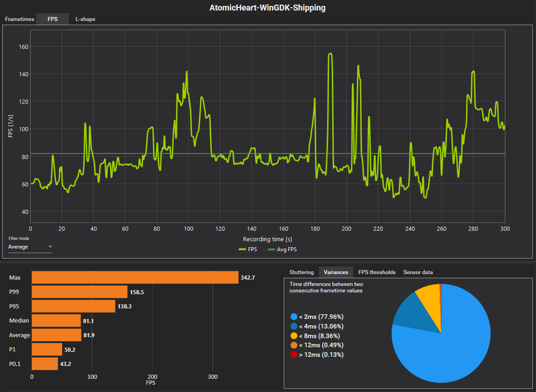This screenshot has height=392, width=536.
Task: Click the light blue < 2ms legend dot
Action: point(294,317)
